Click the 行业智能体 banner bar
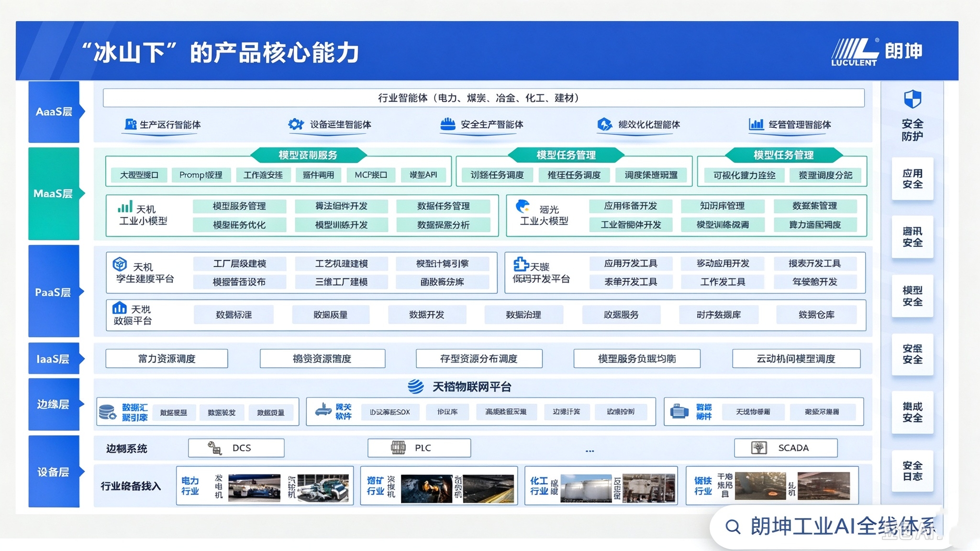 coord(484,98)
